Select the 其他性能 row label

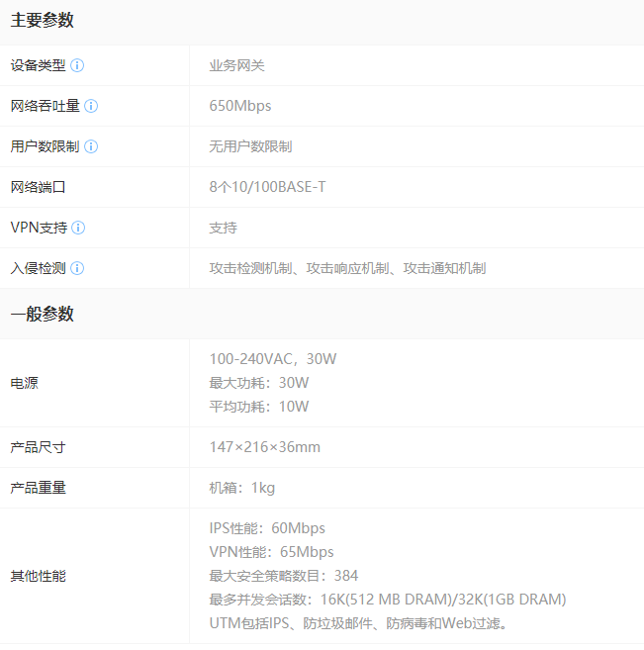38,576
